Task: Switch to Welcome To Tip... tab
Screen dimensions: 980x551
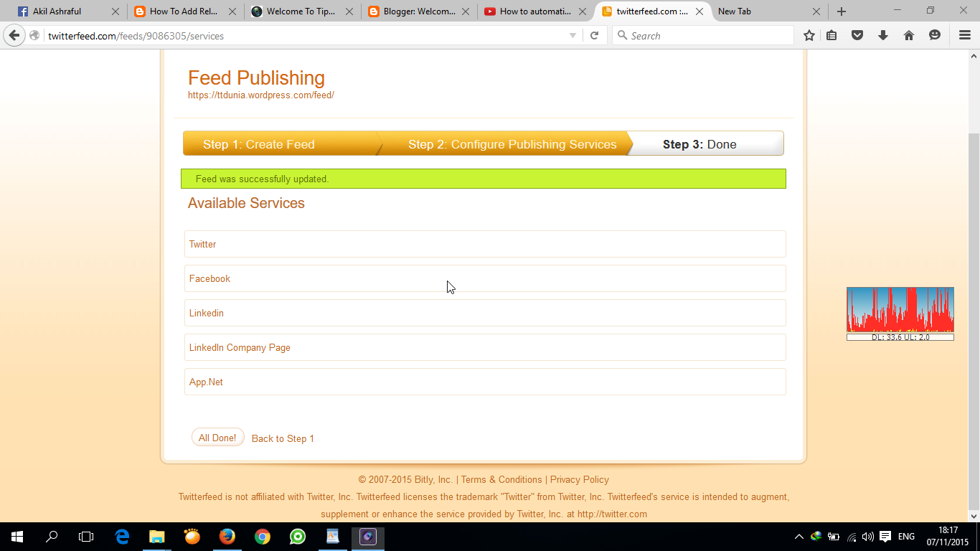Action: tap(301, 11)
